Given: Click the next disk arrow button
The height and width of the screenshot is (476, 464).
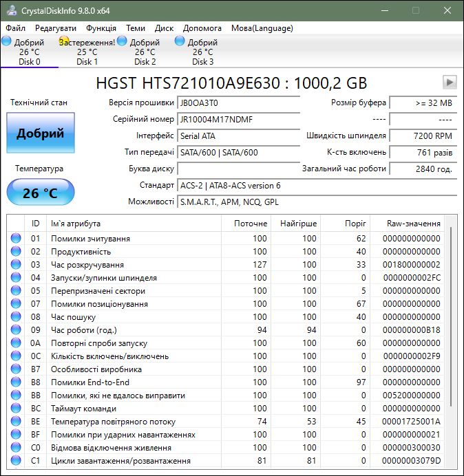Looking at the screenshot, I should pyautogui.click(x=450, y=82).
